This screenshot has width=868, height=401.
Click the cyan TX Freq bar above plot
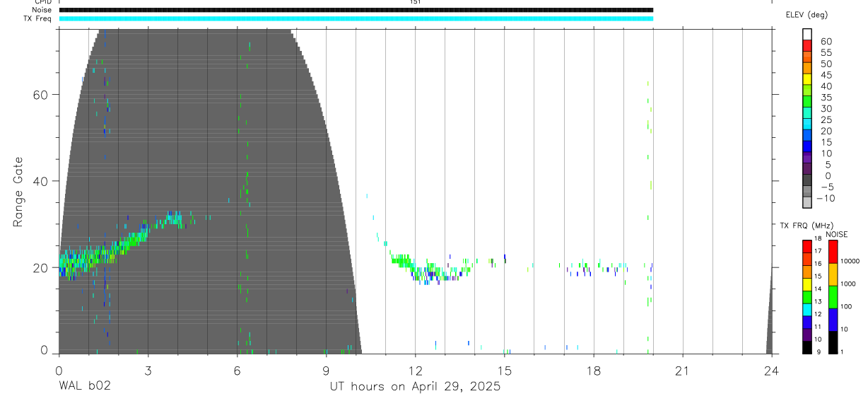pos(356,18)
